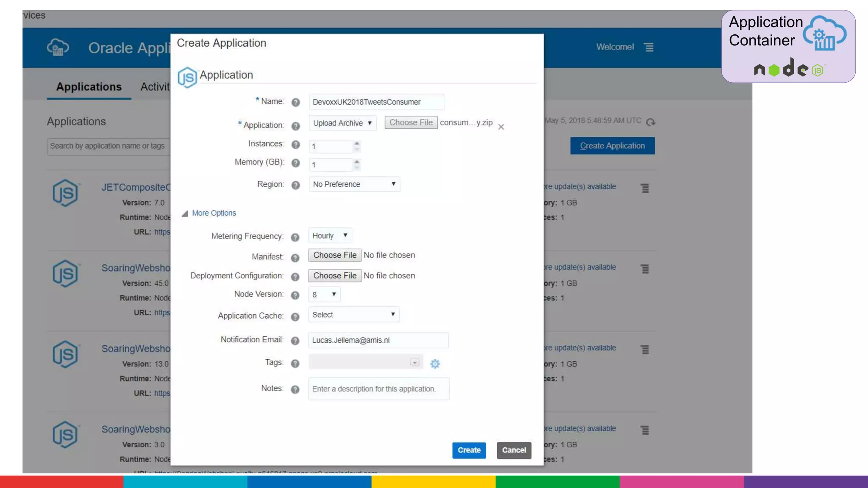Choose File for the Manifest field
This screenshot has height=488, width=868.
pyautogui.click(x=335, y=255)
